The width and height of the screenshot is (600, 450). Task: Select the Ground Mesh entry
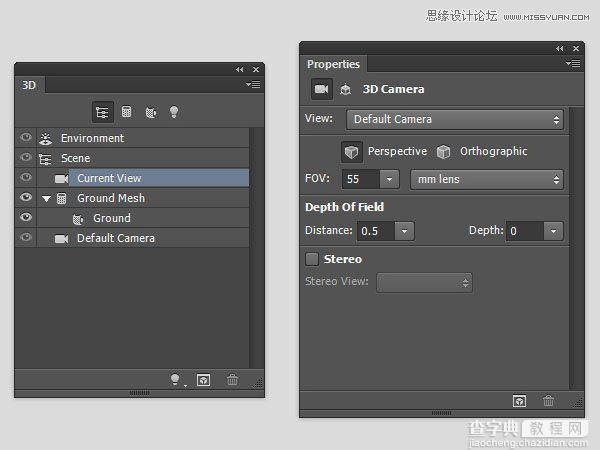coord(111,198)
